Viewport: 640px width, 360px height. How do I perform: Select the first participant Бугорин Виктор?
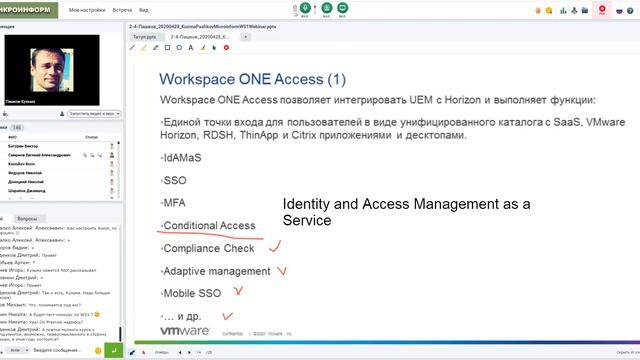[x=23, y=146]
